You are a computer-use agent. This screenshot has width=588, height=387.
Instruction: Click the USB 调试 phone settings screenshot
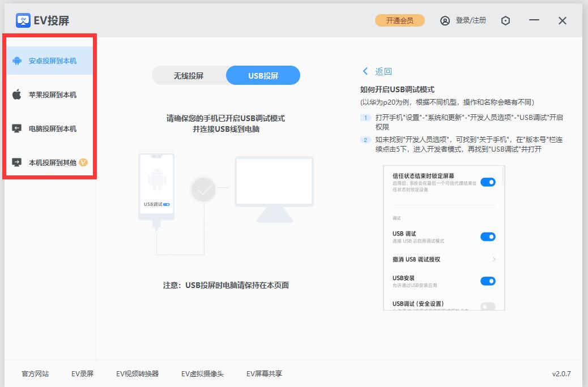pos(444,238)
